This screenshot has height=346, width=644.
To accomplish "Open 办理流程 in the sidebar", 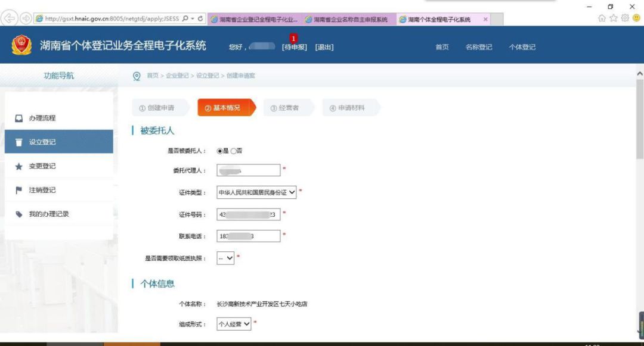I will pos(58,118).
